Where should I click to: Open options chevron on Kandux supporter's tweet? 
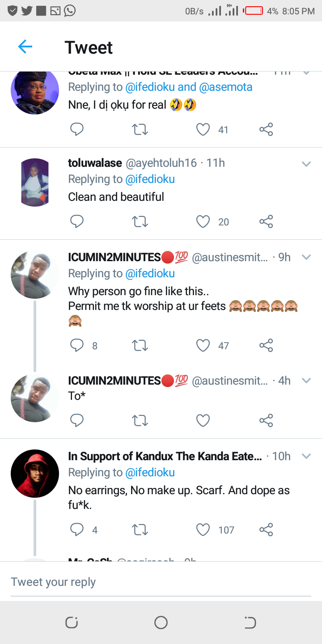click(x=306, y=457)
